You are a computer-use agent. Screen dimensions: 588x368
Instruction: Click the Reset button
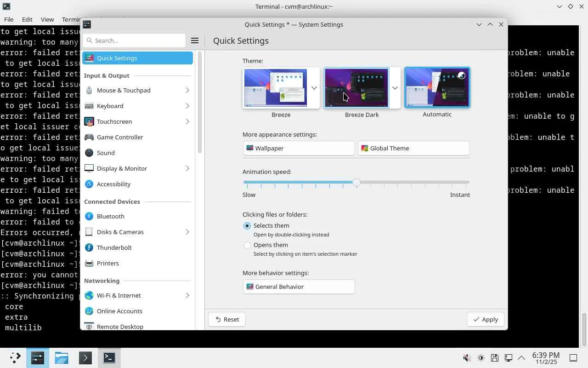pyautogui.click(x=227, y=319)
